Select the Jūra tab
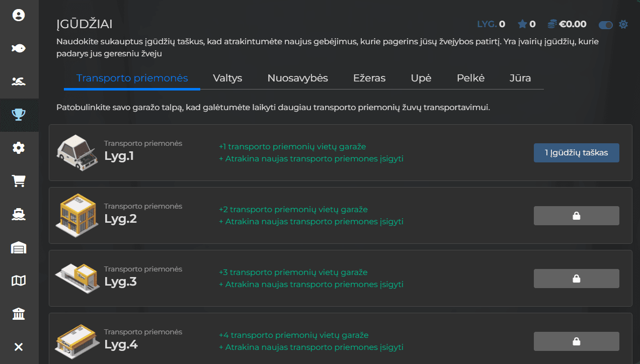640x364 pixels. point(520,78)
